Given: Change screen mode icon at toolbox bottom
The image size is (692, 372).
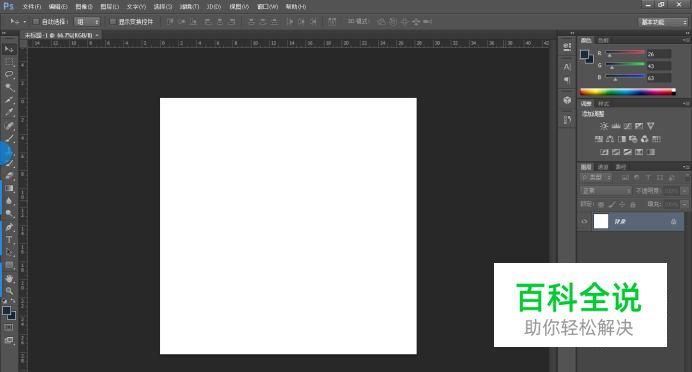Looking at the screenshot, I should tap(9, 340).
